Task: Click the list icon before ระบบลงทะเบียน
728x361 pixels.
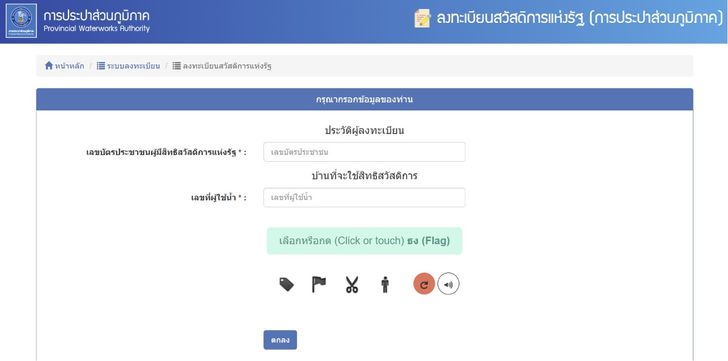Action: click(101, 66)
